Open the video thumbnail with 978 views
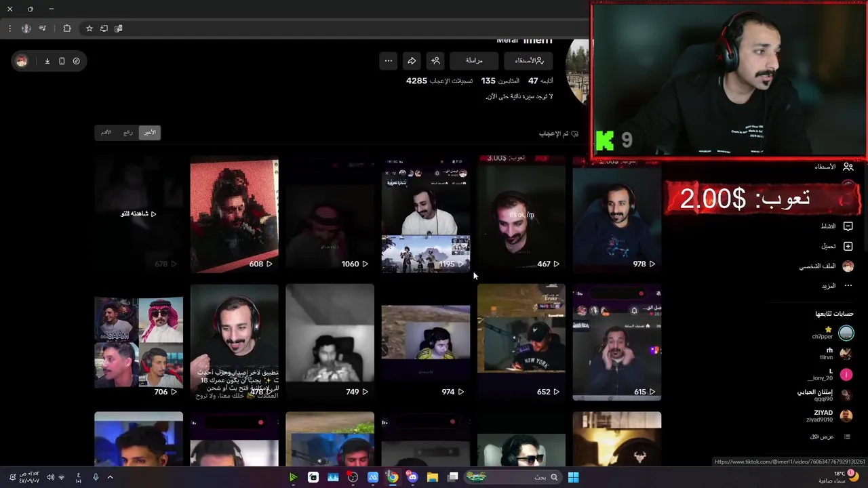Image resolution: width=868 pixels, height=488 pixels. click(616, 214)
